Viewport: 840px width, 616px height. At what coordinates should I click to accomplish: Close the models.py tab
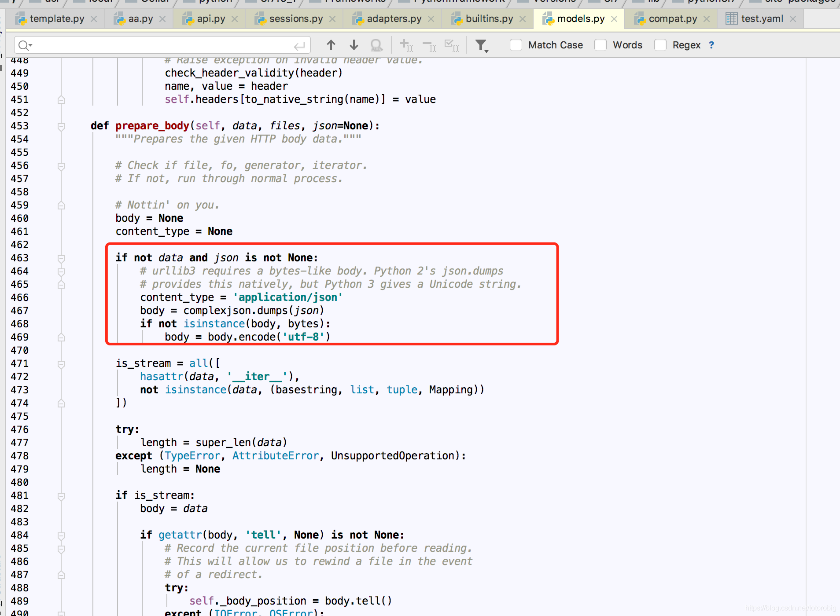[x=614, y=19]
